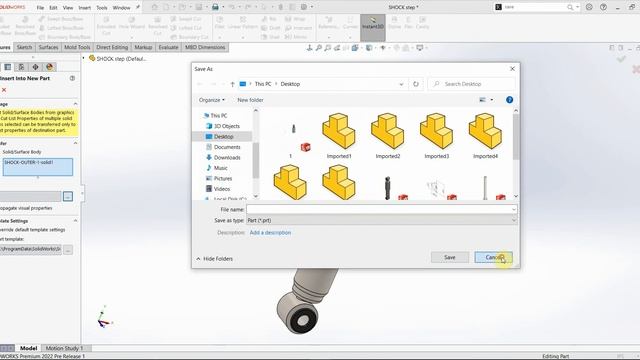Open the Organize dropdown menu
The image size is (640, 360).
point(211,100)
